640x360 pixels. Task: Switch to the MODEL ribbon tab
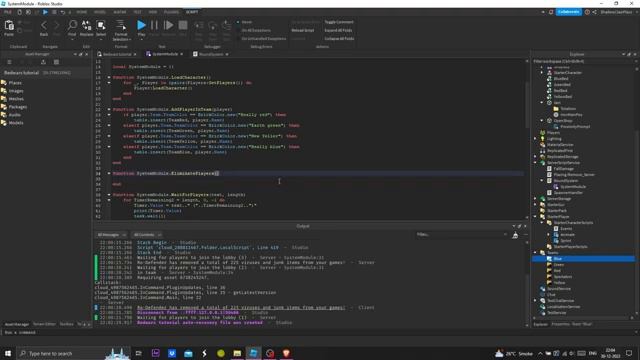[100, 12]
